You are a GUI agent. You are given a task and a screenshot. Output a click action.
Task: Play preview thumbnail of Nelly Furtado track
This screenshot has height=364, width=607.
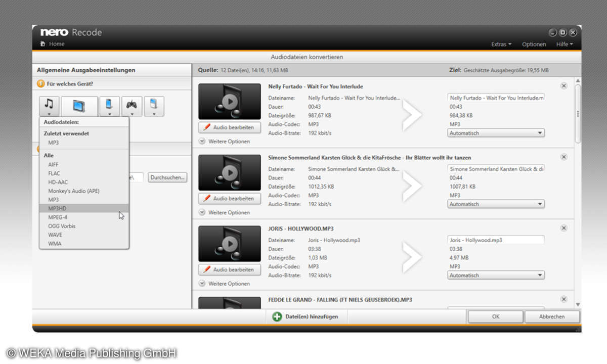click(x=230, y=102)
